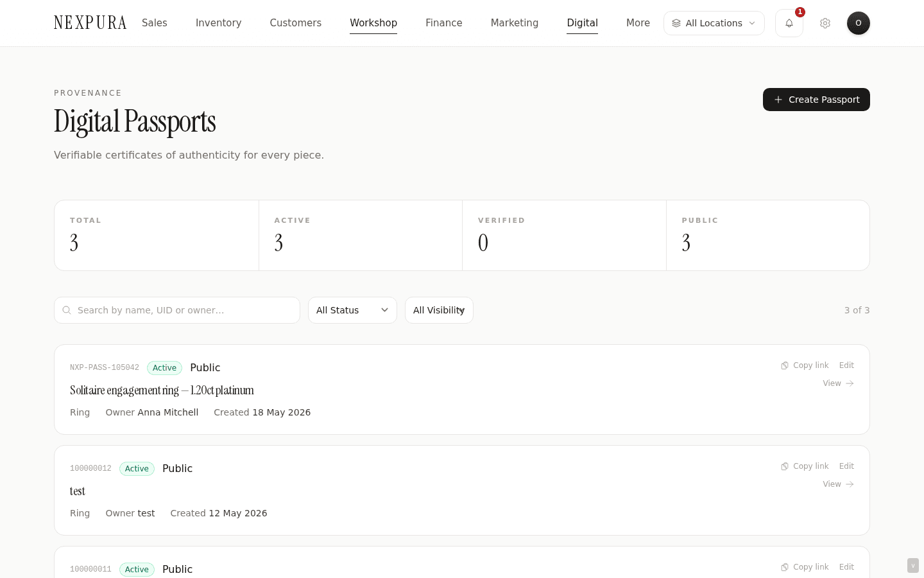This screenshot has height=578, width=924.
Task: Click owner name Anna Mitchell
Action: 168,412
